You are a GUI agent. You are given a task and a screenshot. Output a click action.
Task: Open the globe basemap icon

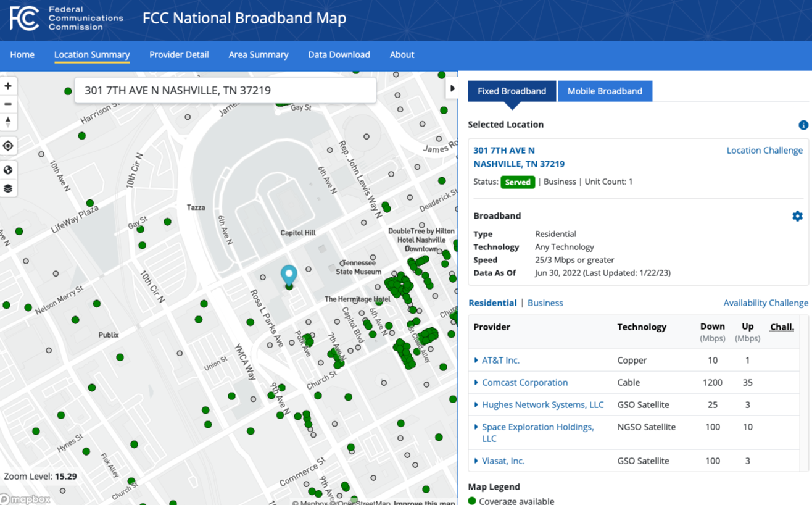point(8,170)
